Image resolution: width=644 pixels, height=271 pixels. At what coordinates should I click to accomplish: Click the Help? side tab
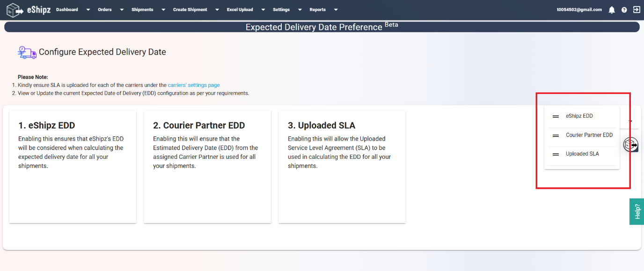point(637,212)
